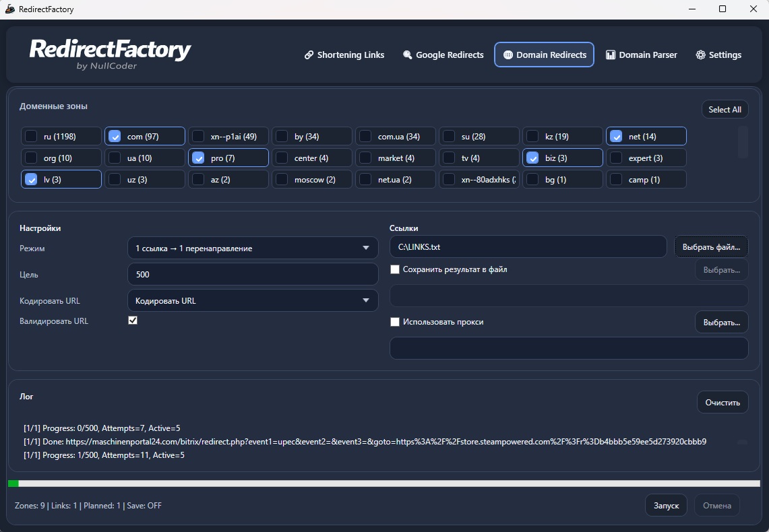Switch to the Domain Parser tab
Viewport: 769px width, 532px height.
point(641,55)
